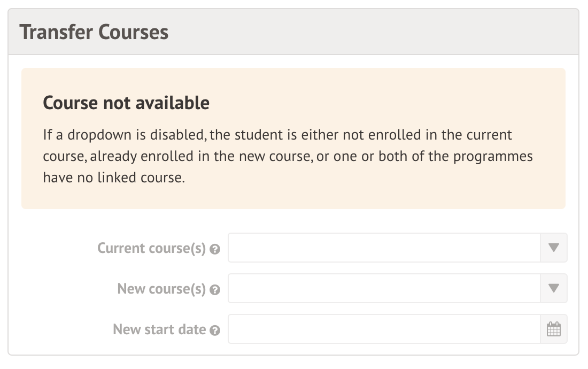The height and width of the screenshot is (369, 588).
Task: Select the Course not available heading
Action: 125,102
